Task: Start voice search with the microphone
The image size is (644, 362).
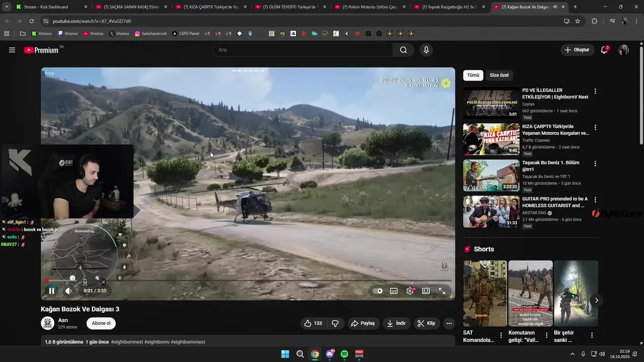Action: coord(426,50)
